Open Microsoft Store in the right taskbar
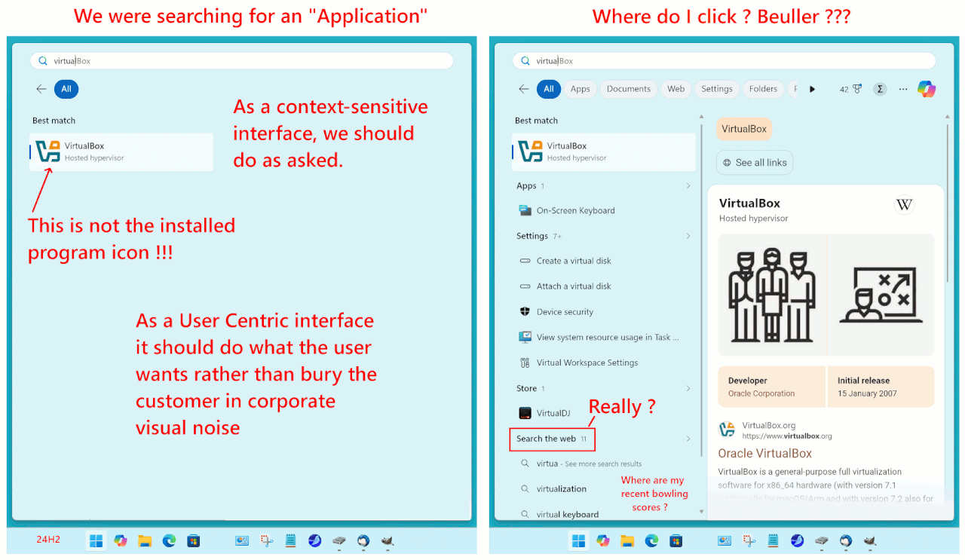Screen dimensions: 965x560 coord(675,540)
